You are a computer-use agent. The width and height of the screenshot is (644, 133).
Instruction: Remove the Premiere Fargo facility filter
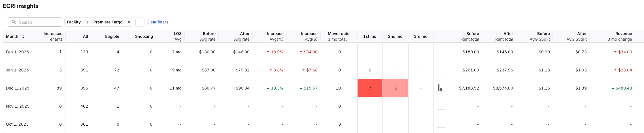129,22
